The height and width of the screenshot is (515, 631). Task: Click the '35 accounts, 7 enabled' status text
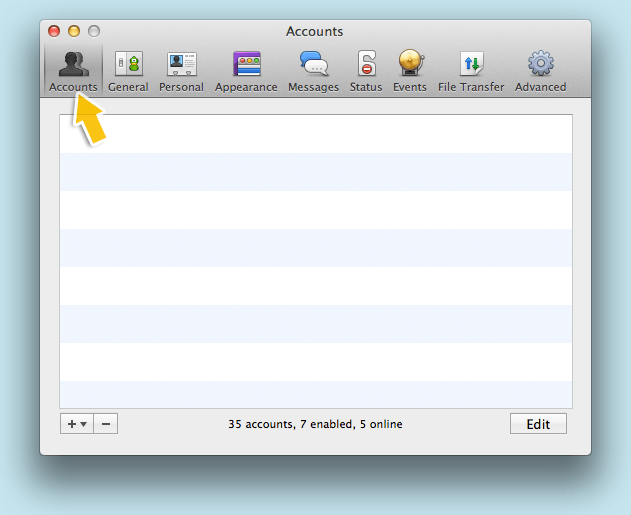tap(315, 424)
